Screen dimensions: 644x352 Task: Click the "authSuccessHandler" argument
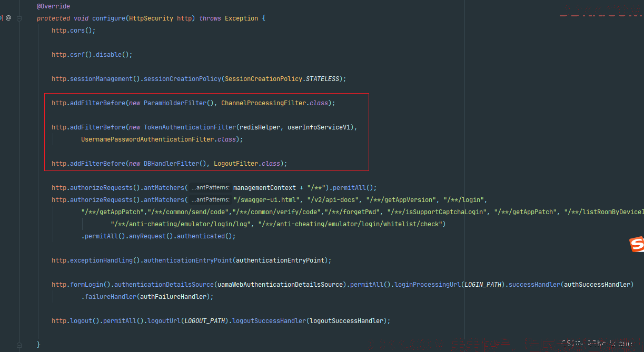(597, 285)
